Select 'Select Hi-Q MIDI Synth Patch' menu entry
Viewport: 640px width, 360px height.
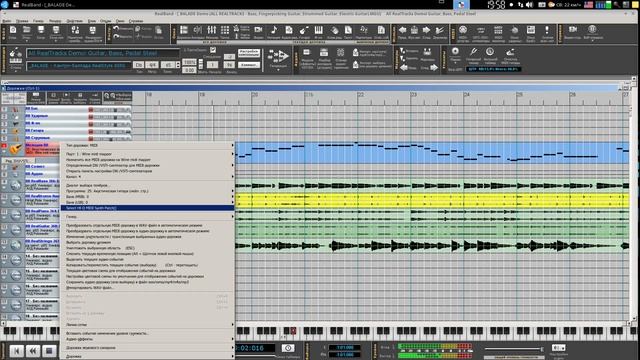click(148, 208)
